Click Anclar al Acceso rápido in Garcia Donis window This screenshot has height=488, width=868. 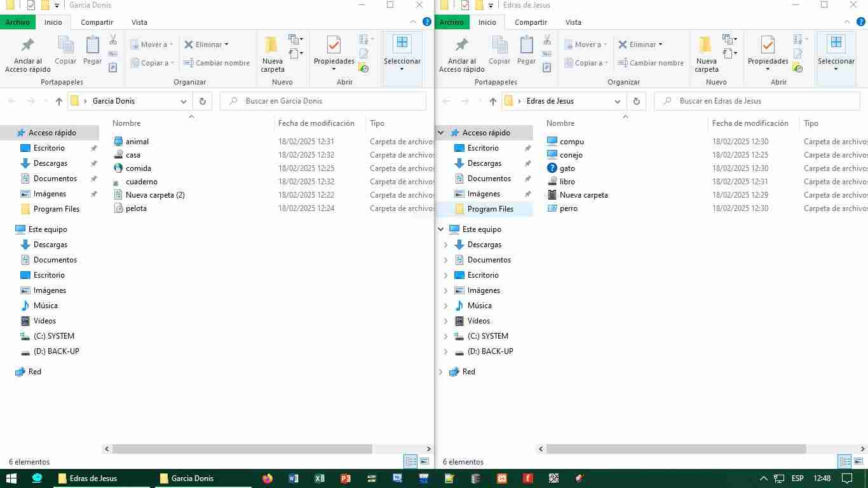click(x=28, y=54)
